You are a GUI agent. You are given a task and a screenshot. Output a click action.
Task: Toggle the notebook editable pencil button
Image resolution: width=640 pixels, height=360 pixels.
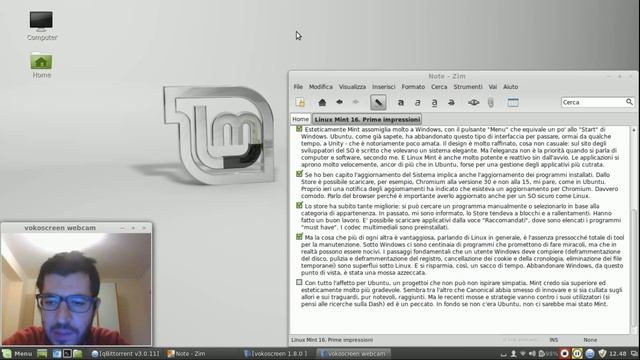(378, 102)
